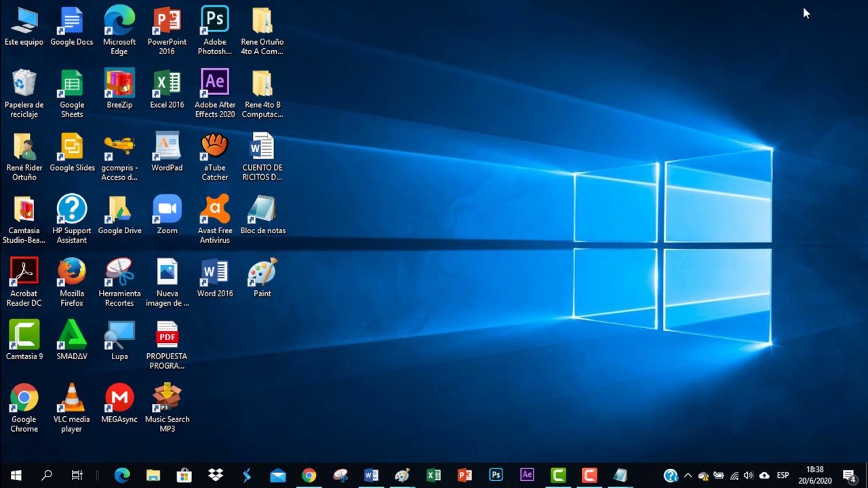Select the Google Drive desktop shortcut
The width and height of the screenshot is (868, 488).
pyautogui.click(x=119, y=216)
